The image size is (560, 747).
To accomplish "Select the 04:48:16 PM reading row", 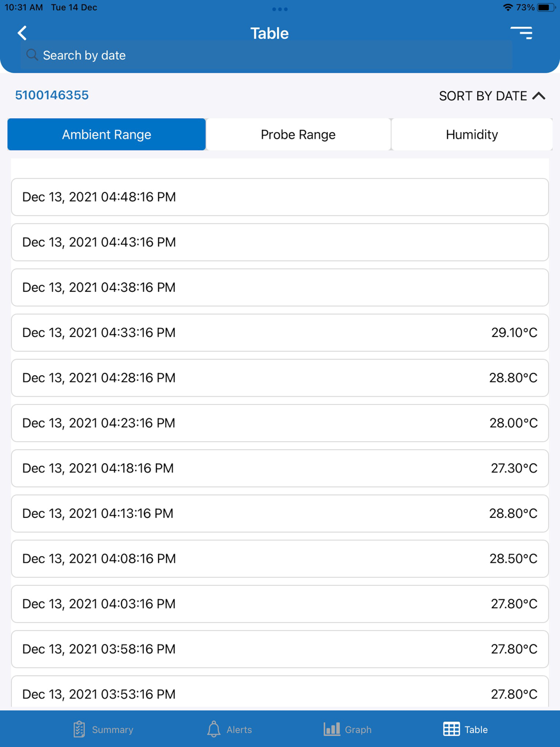I will [280, 197].
